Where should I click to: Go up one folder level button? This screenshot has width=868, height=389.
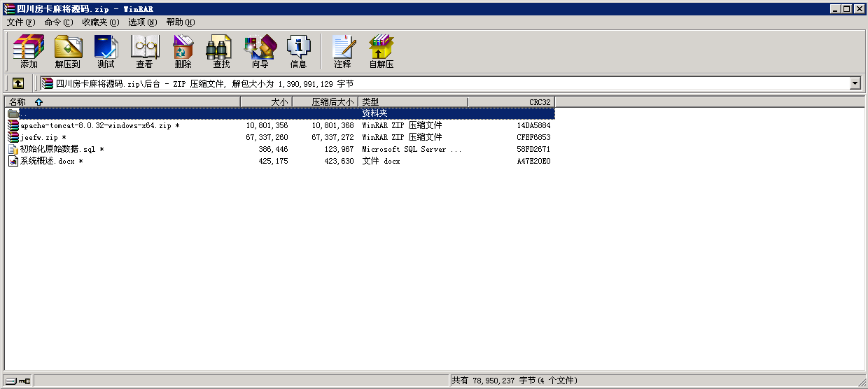coord(18,83)
